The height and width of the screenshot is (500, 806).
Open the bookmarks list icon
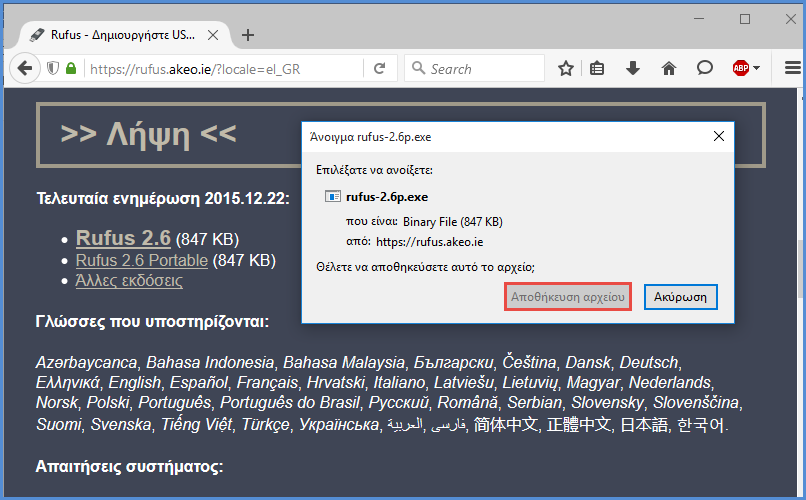[597, 68]
